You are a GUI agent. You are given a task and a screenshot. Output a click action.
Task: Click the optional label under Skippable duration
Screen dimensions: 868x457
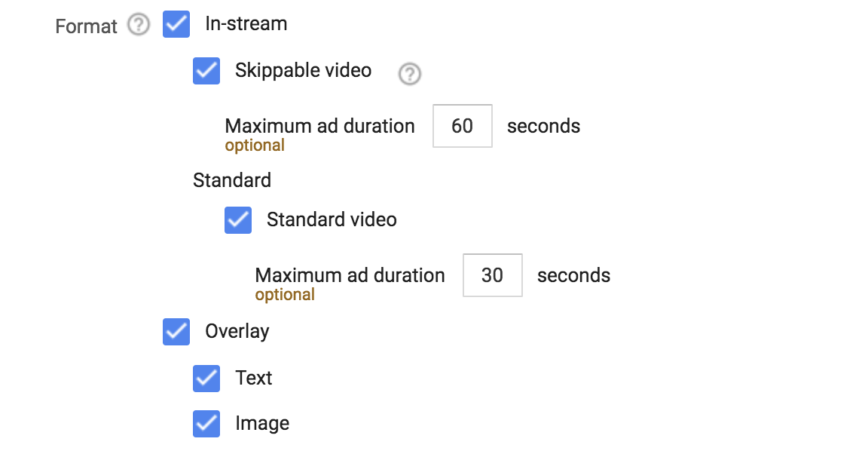pyautogui.click(x=254, y=145)
